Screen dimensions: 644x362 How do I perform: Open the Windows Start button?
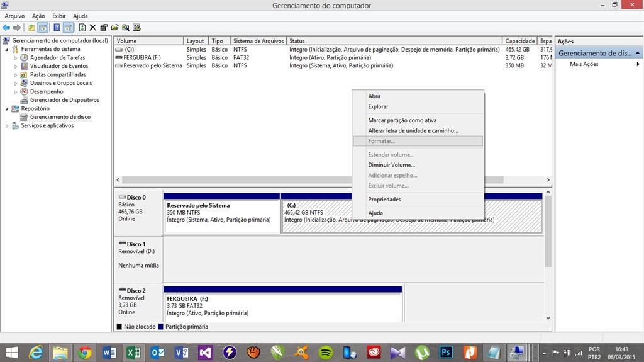[x=11, y=353]
